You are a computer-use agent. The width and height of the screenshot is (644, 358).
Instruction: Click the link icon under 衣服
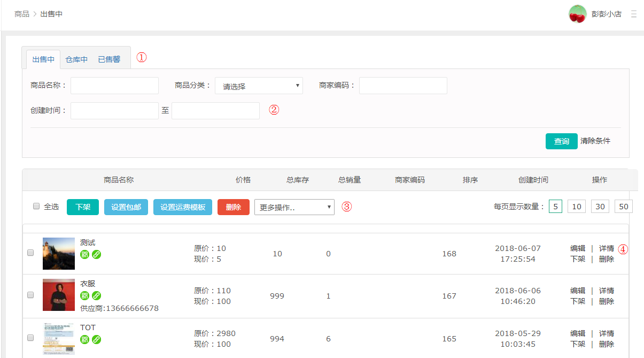[96, 296]
